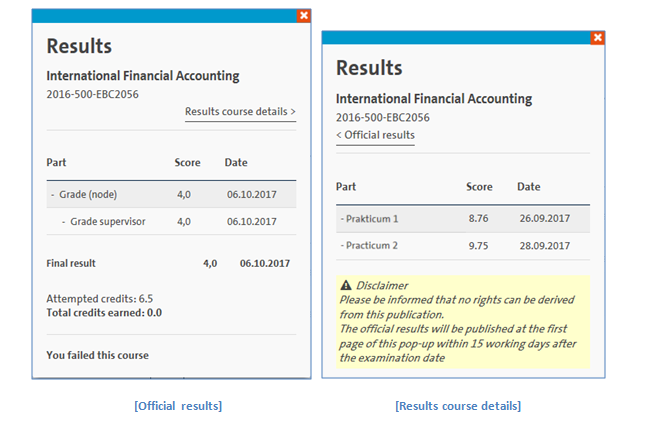Click the course code in right pop-up

pyautogui.click(x=383, y=118)
